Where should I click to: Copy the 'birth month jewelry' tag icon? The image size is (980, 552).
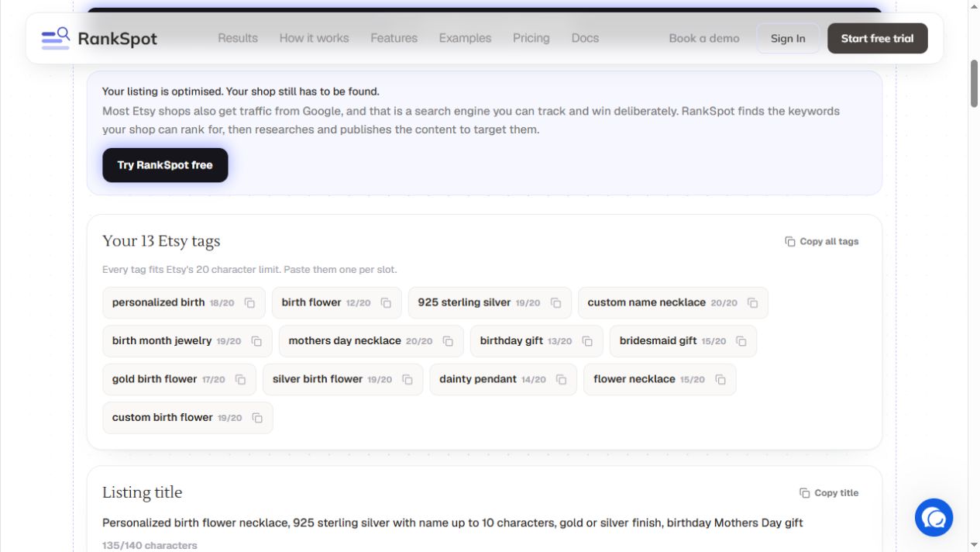[x=256, y=341]
